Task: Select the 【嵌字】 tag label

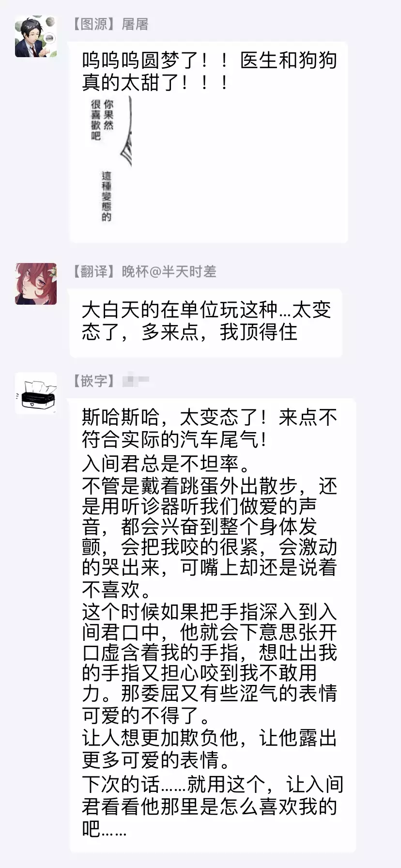Action: coord(93,381)
